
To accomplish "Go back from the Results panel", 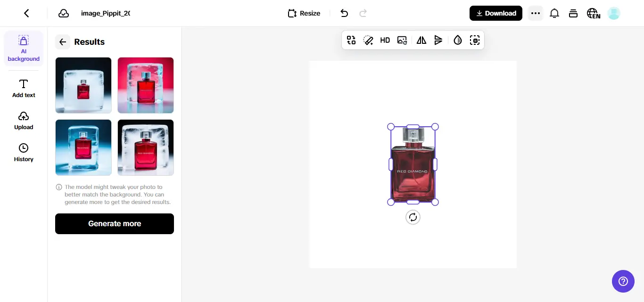I will tap(63, 42).
